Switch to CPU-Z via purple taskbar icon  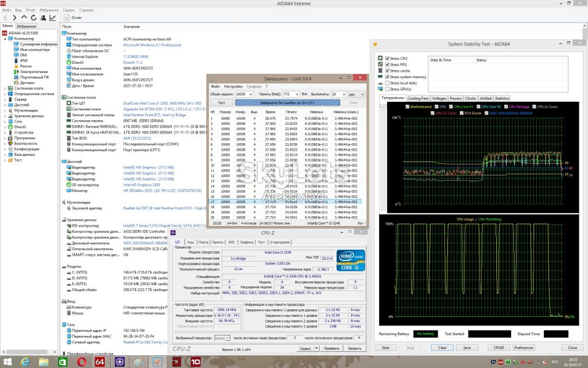[119, 362]
